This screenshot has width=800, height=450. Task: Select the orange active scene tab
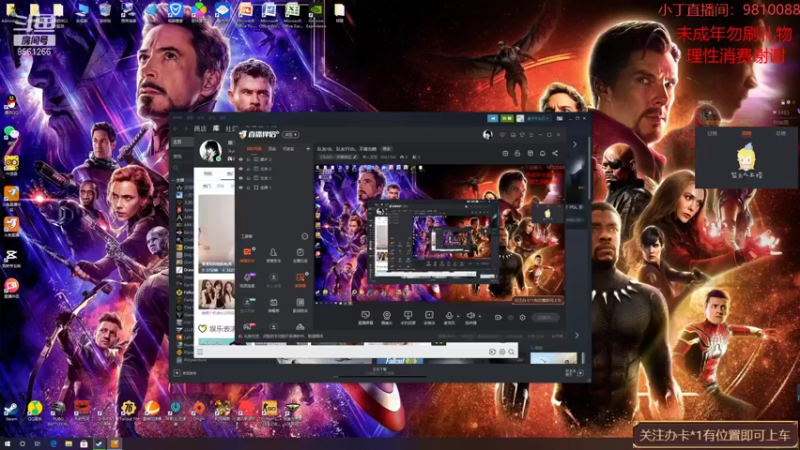coord(254,149)
